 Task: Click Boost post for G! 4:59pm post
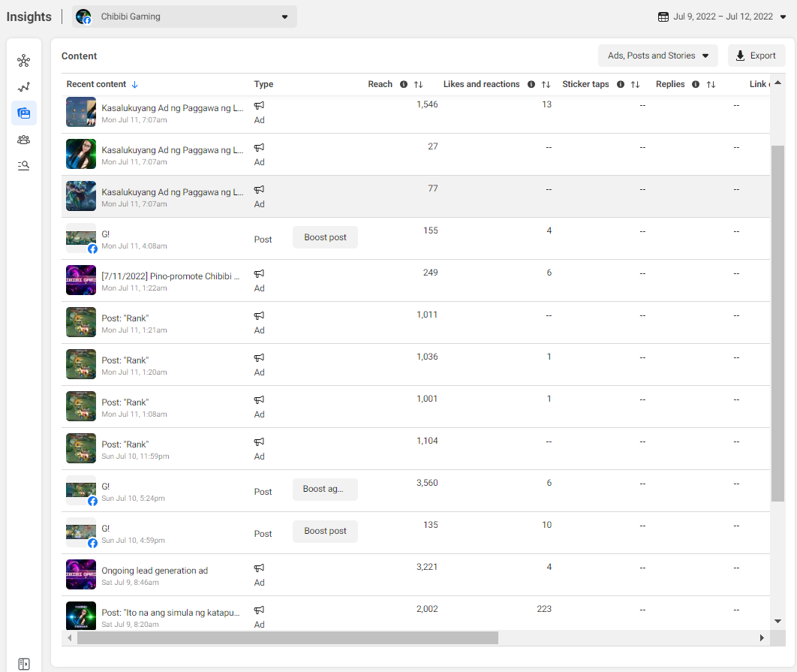point(325,531)
